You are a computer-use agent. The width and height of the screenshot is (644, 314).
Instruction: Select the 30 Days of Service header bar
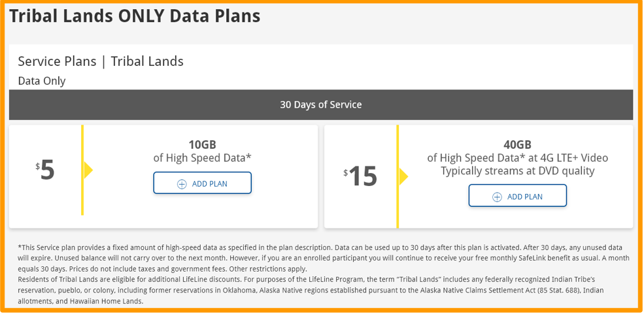(321, 104)
